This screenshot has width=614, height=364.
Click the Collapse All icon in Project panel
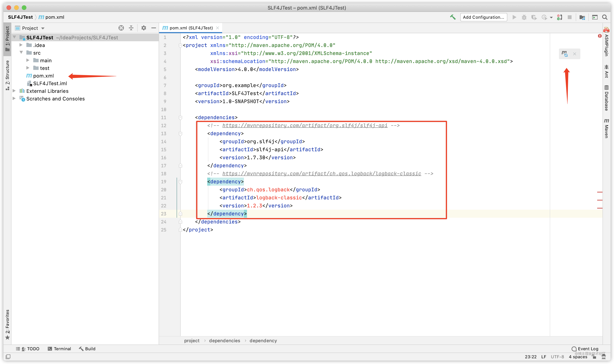(131, 28)
